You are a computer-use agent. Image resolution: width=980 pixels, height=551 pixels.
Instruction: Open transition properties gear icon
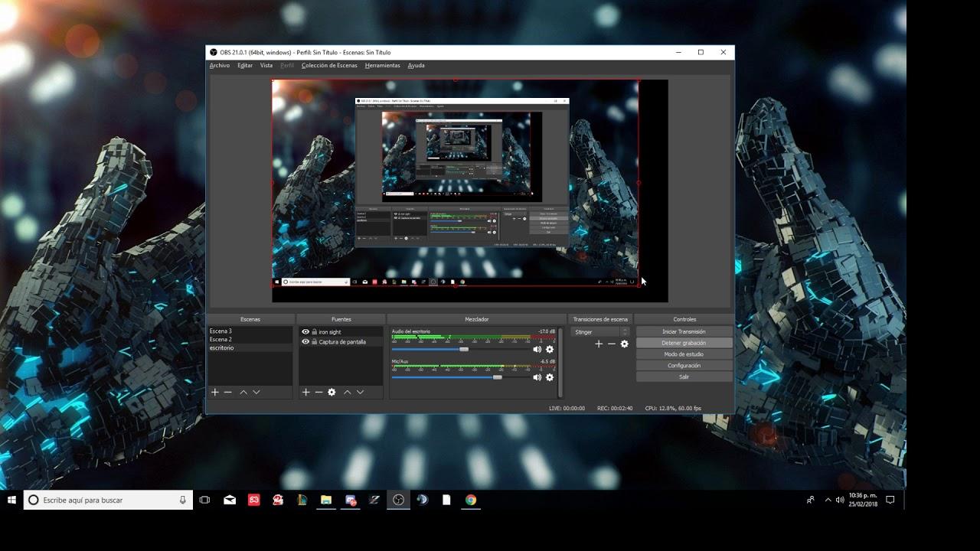[624, 344]
